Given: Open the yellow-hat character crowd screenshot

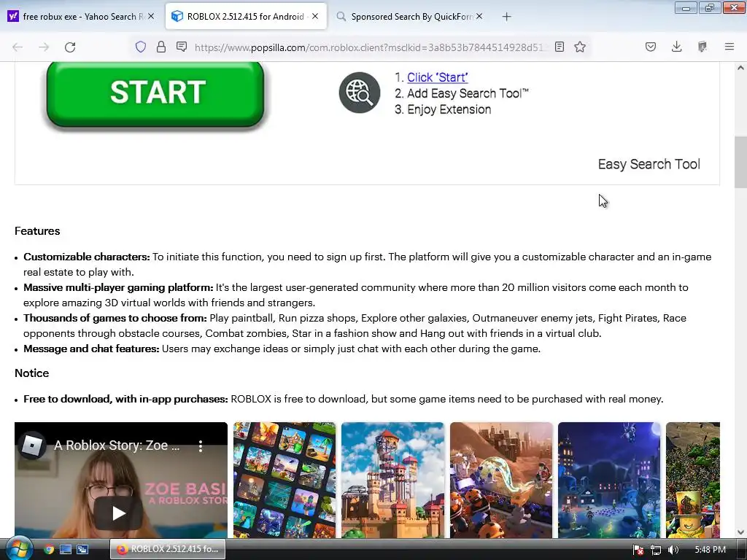Looking at the screenshot, I should (693, 480).
